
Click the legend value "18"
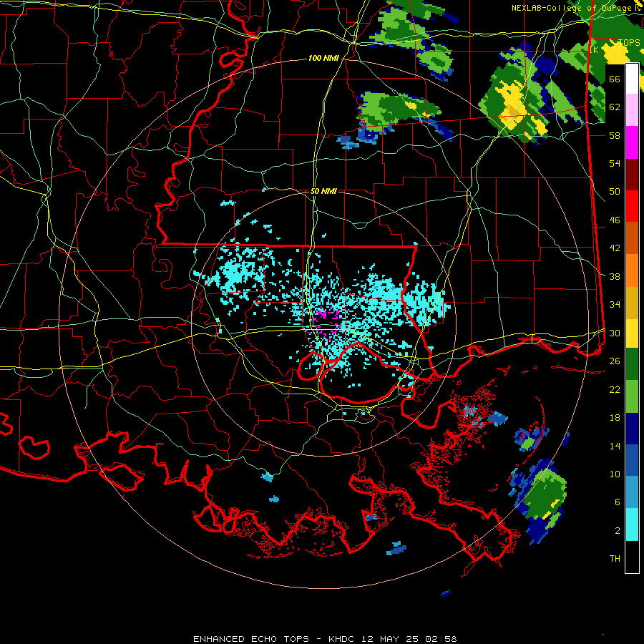pyautogui.click(x=615, y=418)
